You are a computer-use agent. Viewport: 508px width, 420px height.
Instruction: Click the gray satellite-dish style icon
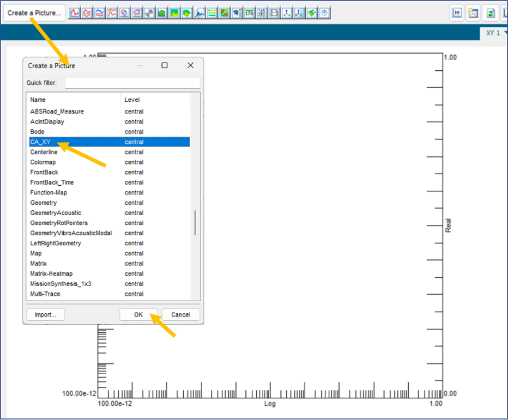[149, 13]
